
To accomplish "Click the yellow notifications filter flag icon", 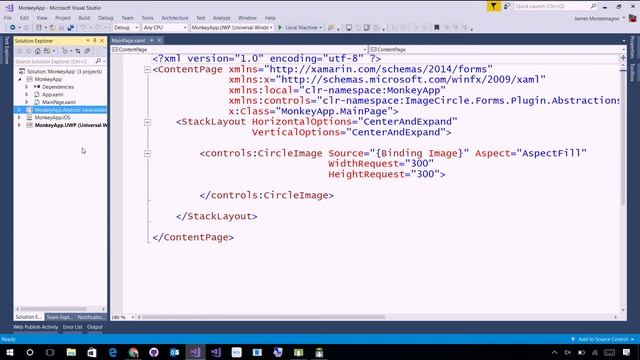I will tap(493, 6).
